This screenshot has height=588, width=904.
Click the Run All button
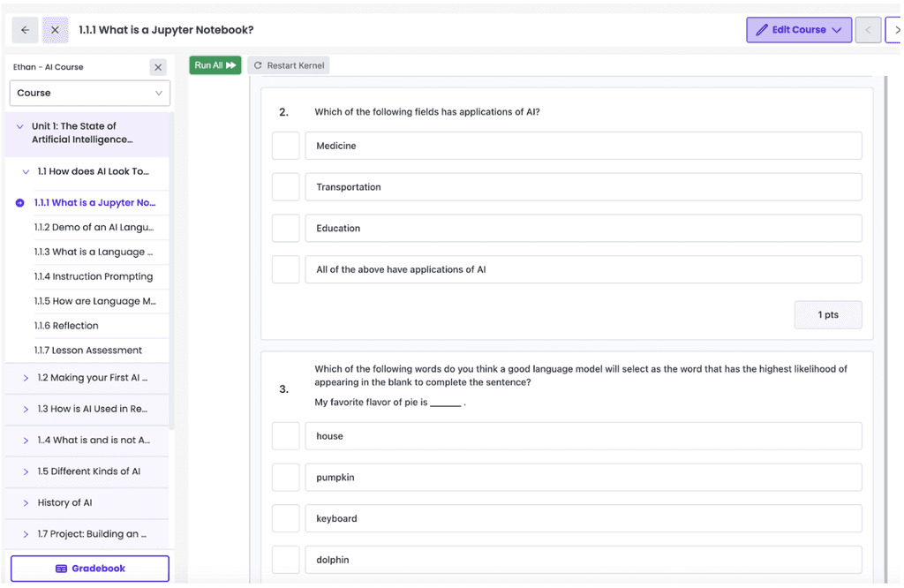(x=215, y=64)
